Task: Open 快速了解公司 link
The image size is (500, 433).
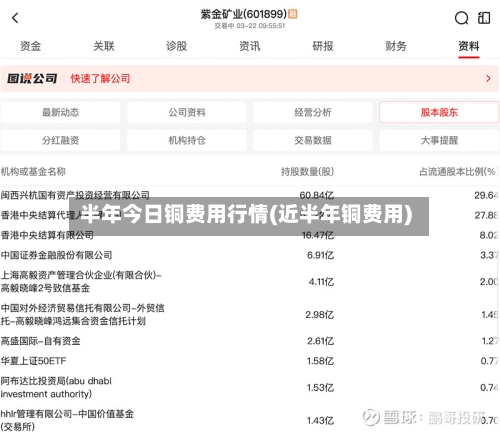Action: coord(100,78)
